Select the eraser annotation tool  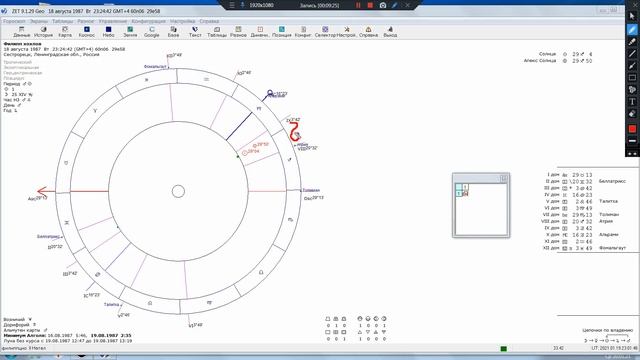tap(632, 114)
